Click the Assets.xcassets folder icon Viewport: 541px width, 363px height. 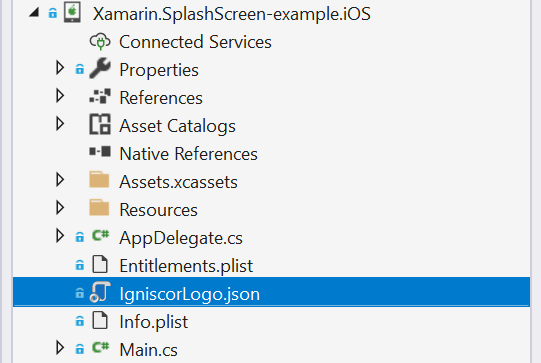(99, 179)
